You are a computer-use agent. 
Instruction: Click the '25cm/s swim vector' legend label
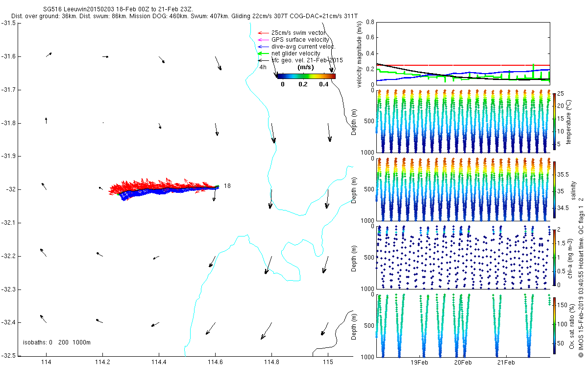[297, 33]
